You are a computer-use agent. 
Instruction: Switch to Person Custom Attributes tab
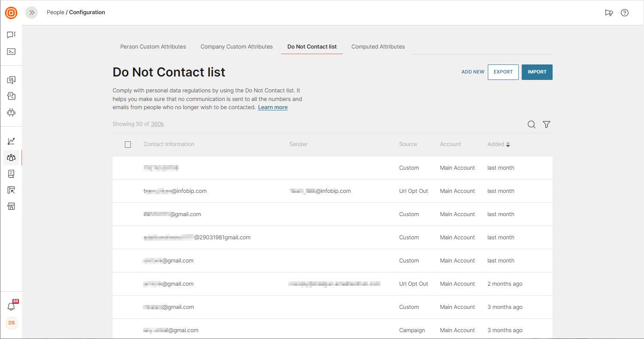(153, 47)
